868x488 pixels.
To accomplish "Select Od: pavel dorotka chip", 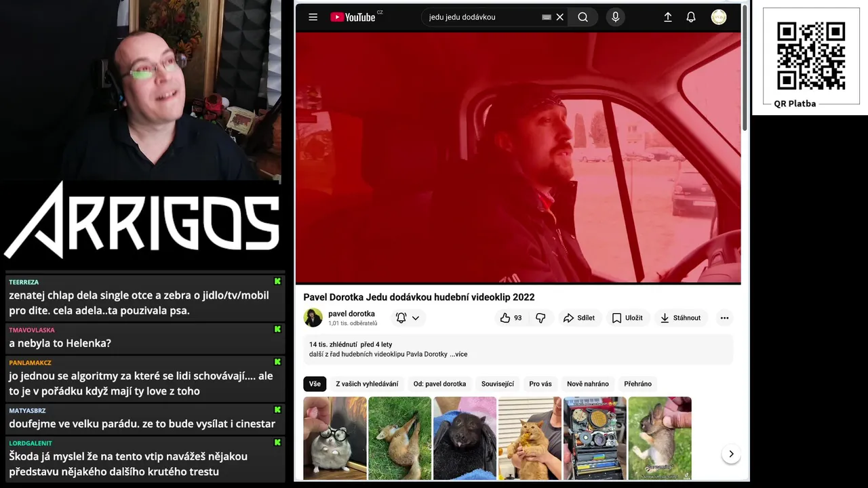I will click(x=439, y=384).
